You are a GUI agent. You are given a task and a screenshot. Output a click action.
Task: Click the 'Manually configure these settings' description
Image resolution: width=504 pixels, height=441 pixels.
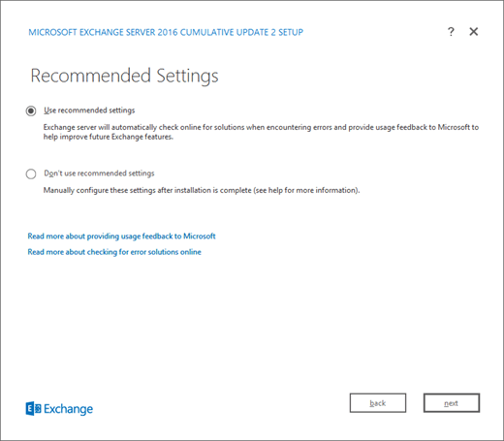(x=202, y=190)
